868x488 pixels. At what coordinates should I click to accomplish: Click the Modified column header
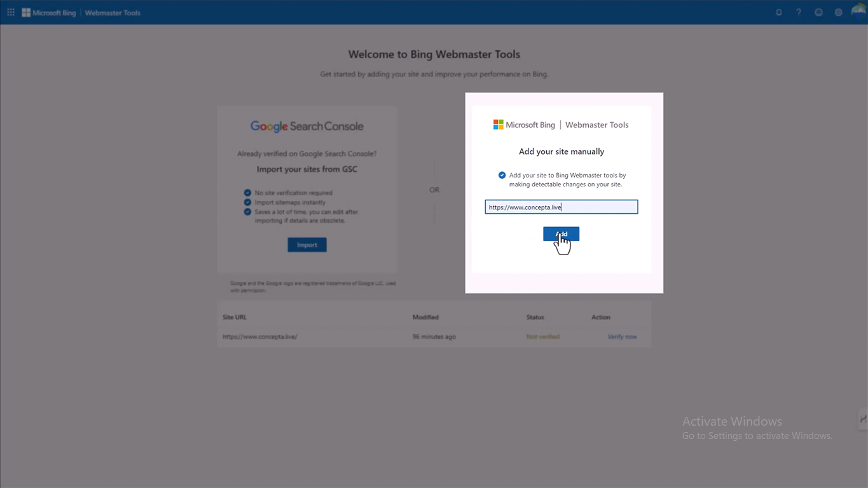point(425,317)
